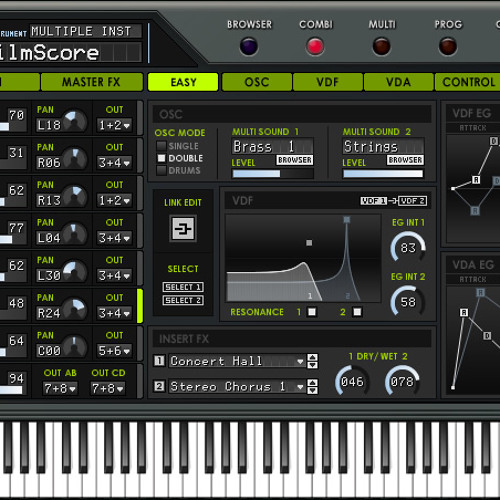The image size is (500, 500).
Task: Click the EG INT 2 knob showing 58
Action: pos(408,302)
